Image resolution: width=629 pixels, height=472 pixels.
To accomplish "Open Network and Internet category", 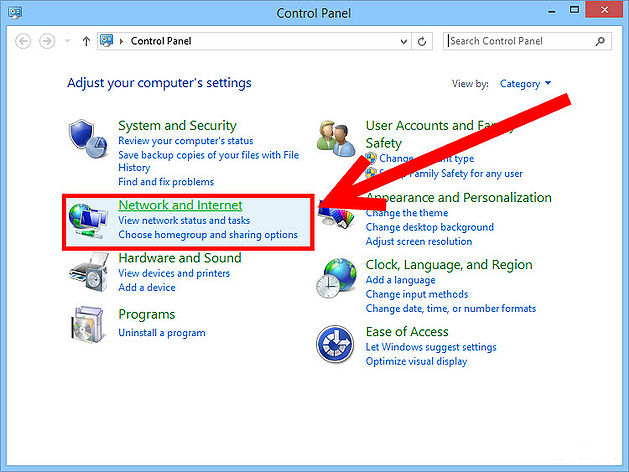I will click(x=180, y=205).
